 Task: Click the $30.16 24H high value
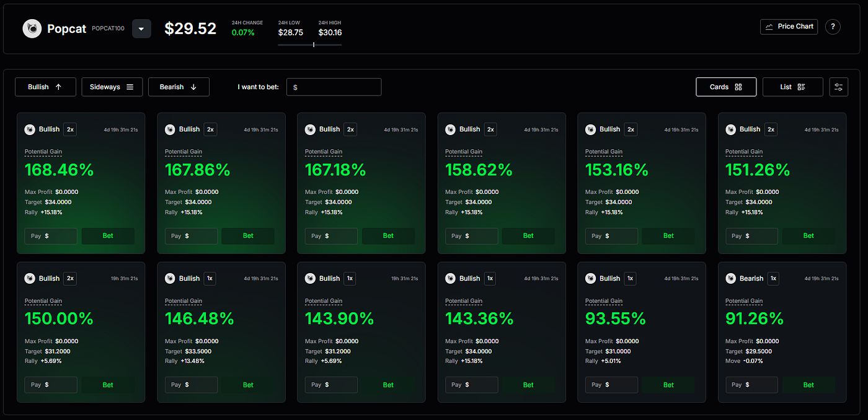coord(330,33)
